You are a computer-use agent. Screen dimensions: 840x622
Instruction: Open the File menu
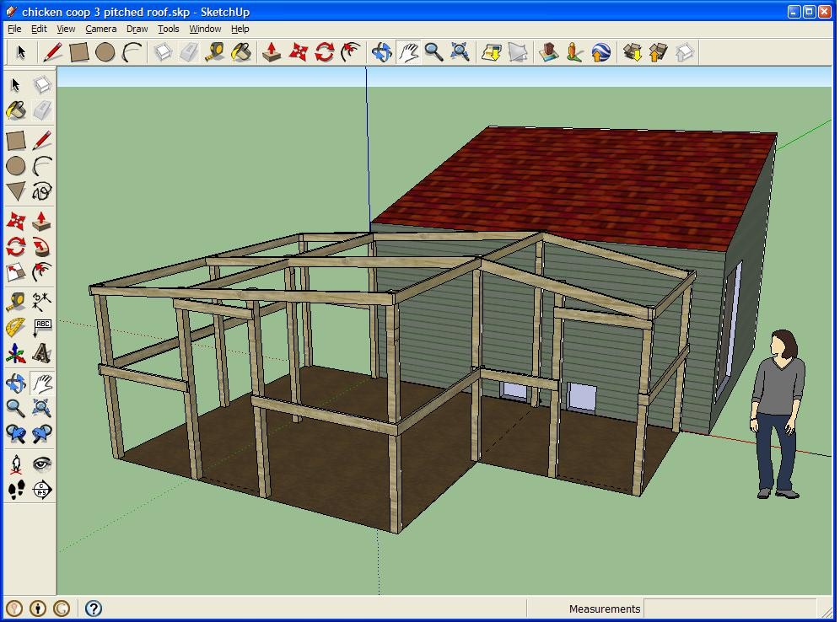(x=14, y=29)
